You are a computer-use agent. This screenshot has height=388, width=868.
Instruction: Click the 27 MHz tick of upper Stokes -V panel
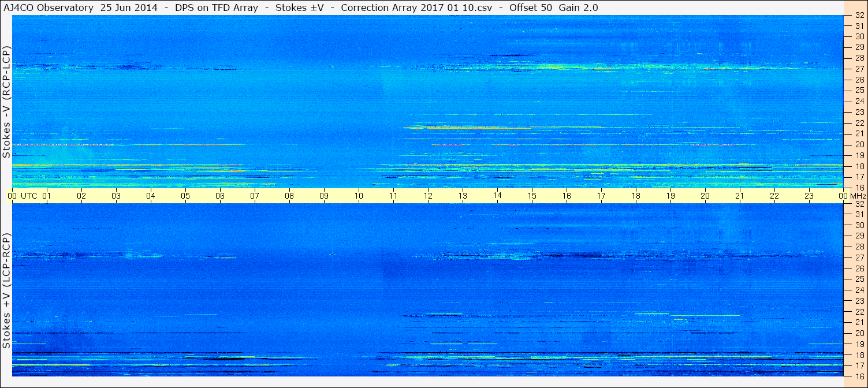859,69
